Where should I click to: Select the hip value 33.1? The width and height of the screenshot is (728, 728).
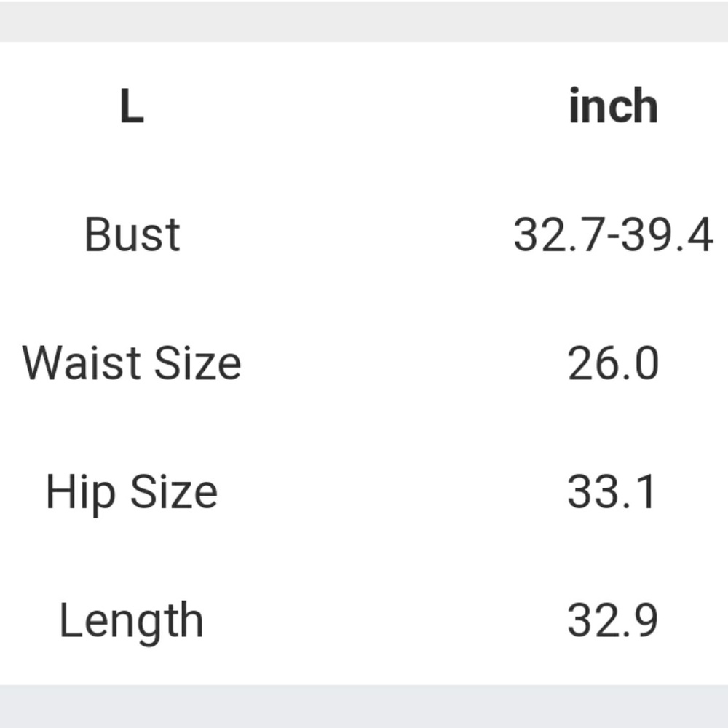pyautogui.click(x=612, y=492)
